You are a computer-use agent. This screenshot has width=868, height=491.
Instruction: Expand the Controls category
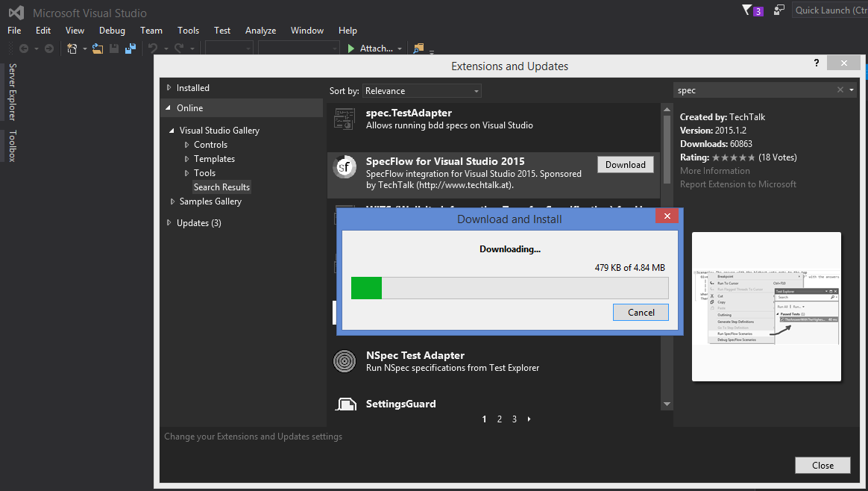[210, 144]
